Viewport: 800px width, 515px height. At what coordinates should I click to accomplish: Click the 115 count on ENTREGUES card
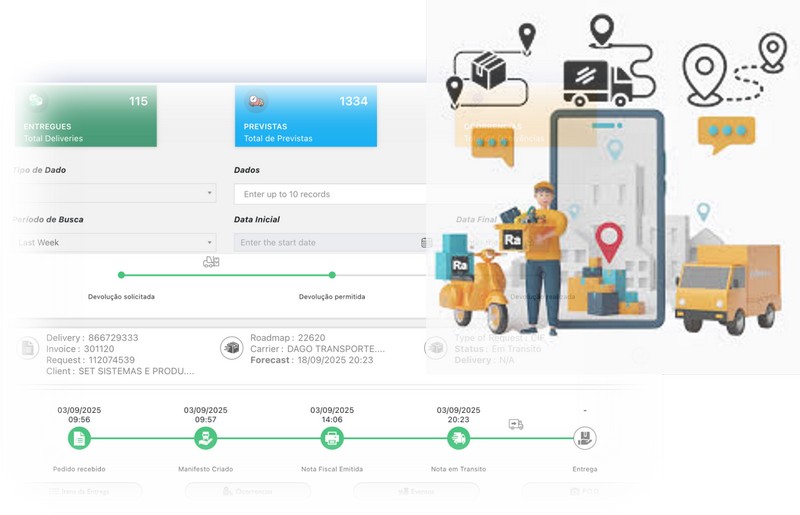tap(138, 101)
